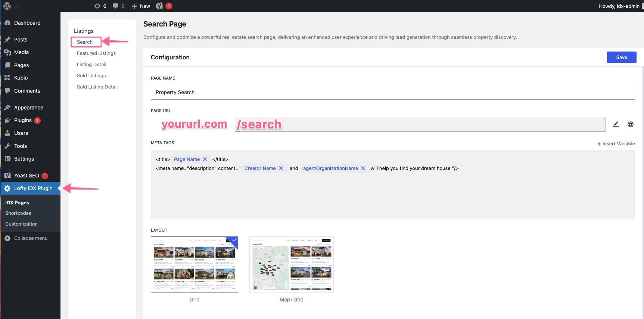Click the Pages icon in sidebar
Viewport: 644px width, 319px height.
click(x=7, y=65)
